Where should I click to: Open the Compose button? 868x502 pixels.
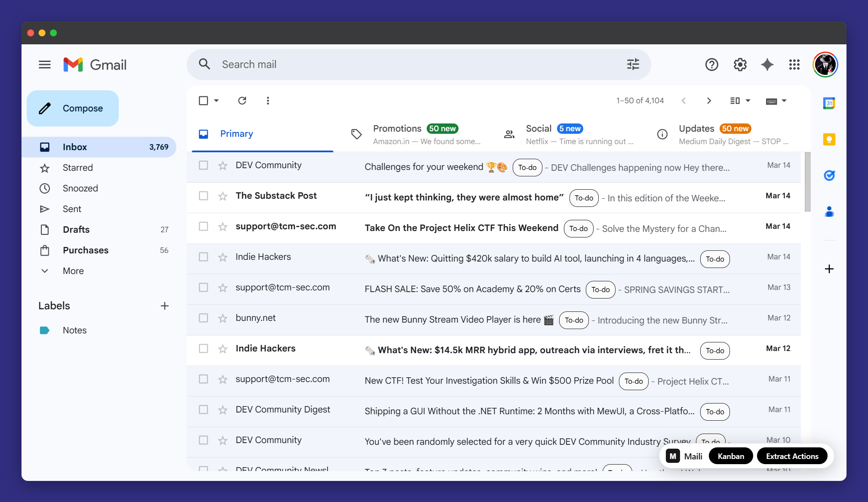click(x=72, y=108)
